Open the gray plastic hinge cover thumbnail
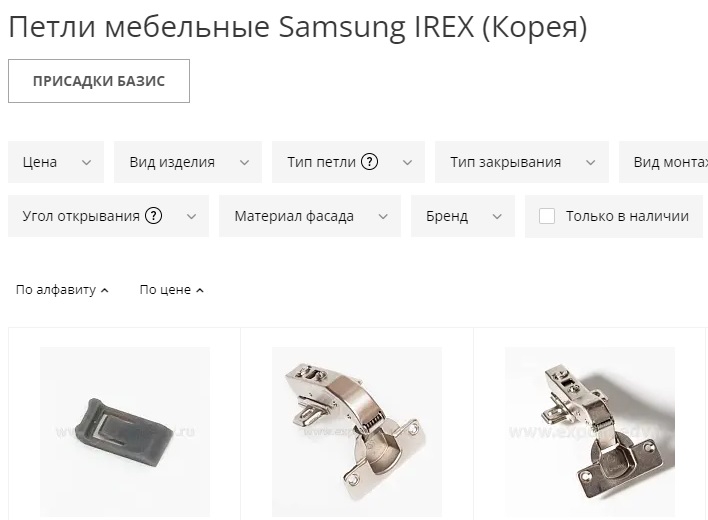The image size is (708, 520). (x=125, y=432)
